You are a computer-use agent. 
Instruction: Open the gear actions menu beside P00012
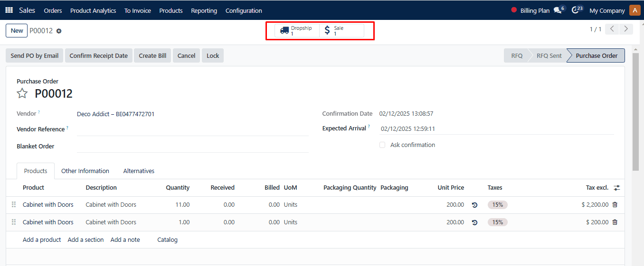pyautogui.click(x=59, y=31)
